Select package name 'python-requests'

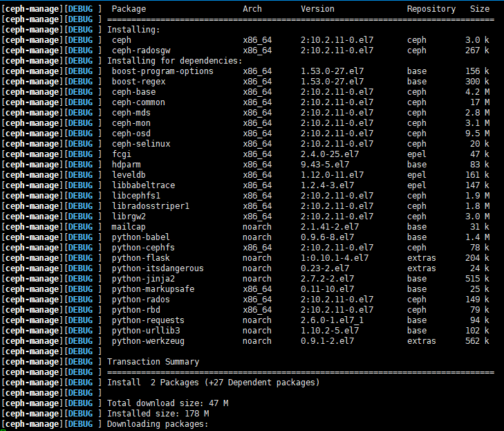(x=148, y=320)
